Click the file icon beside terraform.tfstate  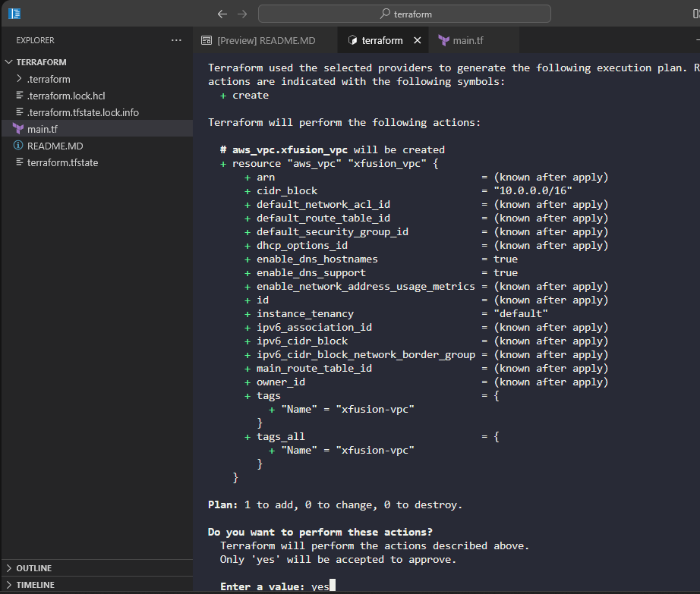click(20, 162)
